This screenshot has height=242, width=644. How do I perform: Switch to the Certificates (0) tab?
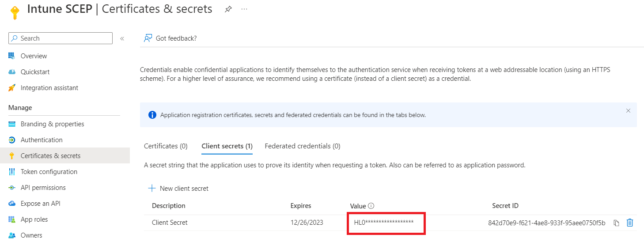pos(166,146)
